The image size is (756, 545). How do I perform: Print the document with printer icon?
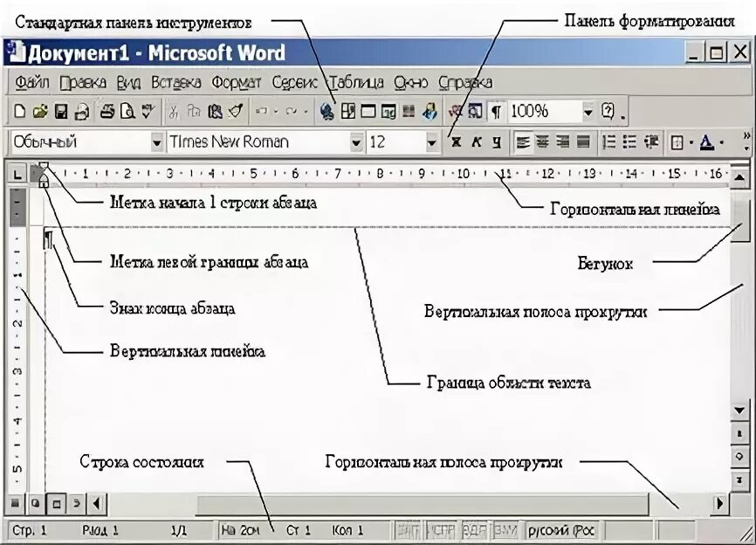107,112
